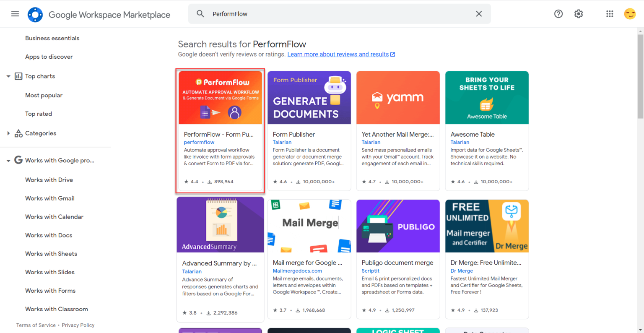Collapse the Top charts section
644x333 pixels.
tap(8, 76)
